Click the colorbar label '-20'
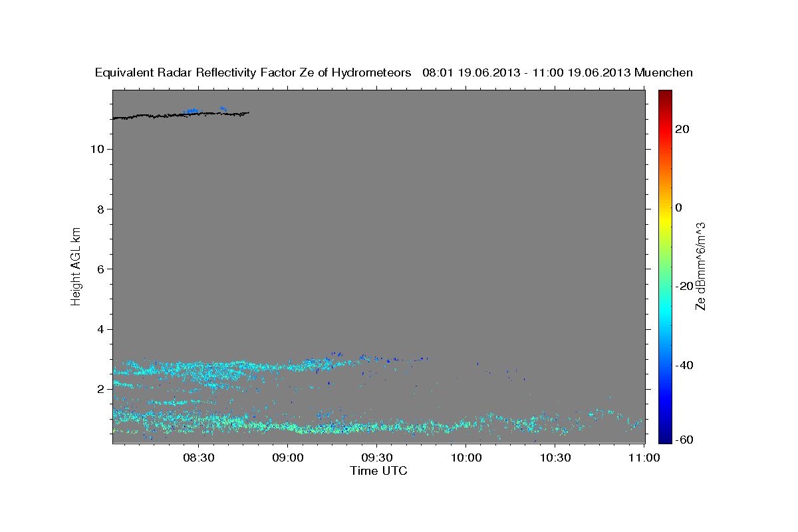This screenshot has width=798, height=532. click(684, 286)
